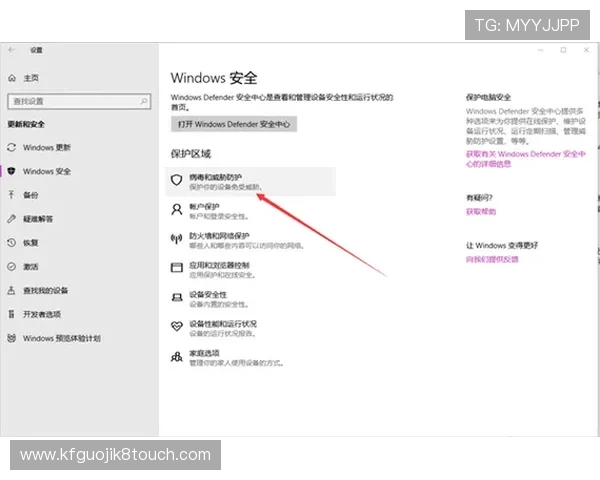The height and width of the screenshot is (480, 600).
Task: Click the search magnifier icon
Action: point(143,101)
